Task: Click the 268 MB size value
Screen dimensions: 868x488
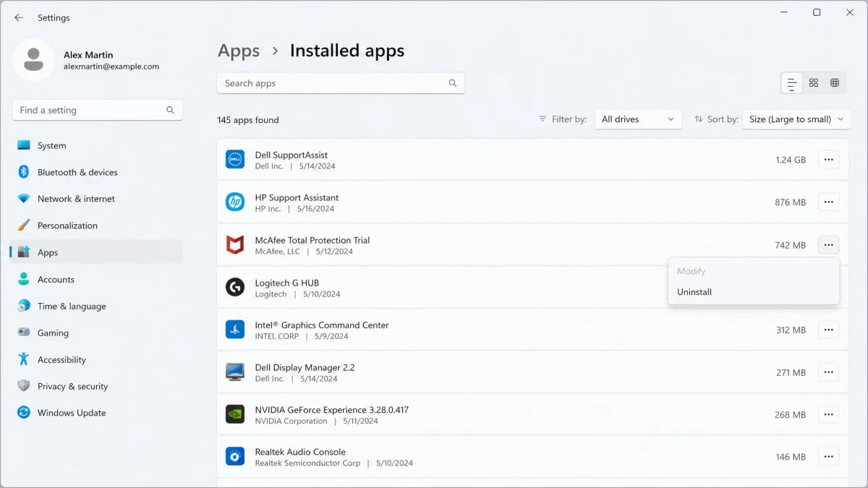Action: [791, 415]
